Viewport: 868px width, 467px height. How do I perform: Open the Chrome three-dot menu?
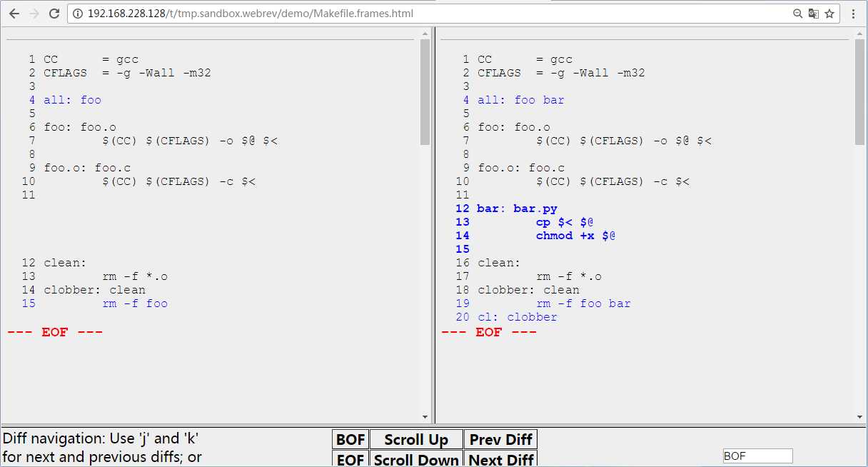pos(853,14)
